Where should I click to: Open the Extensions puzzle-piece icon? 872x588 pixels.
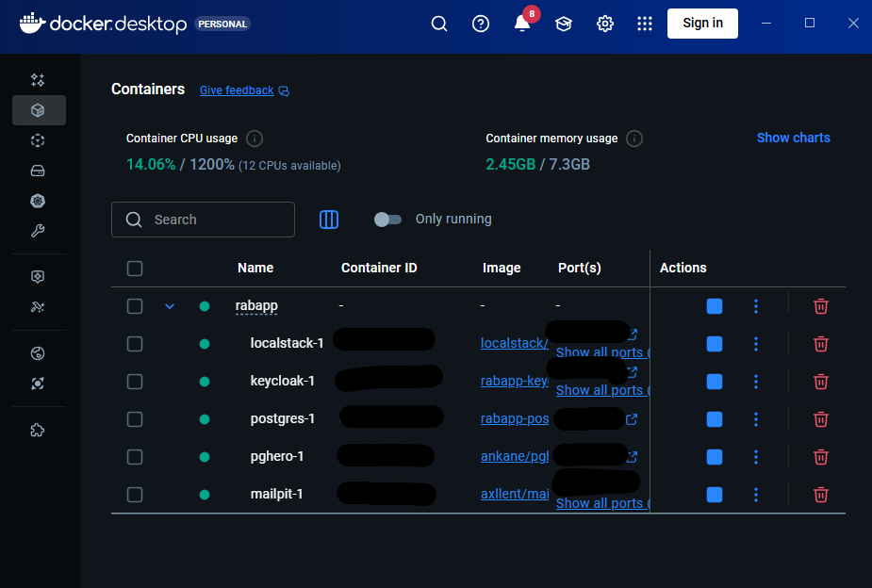38,431
